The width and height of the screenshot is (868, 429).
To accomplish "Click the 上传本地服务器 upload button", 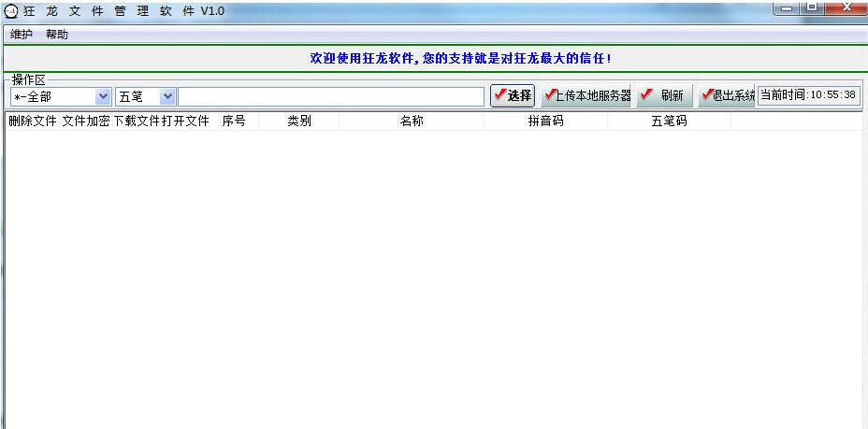I will coord(587,95).
